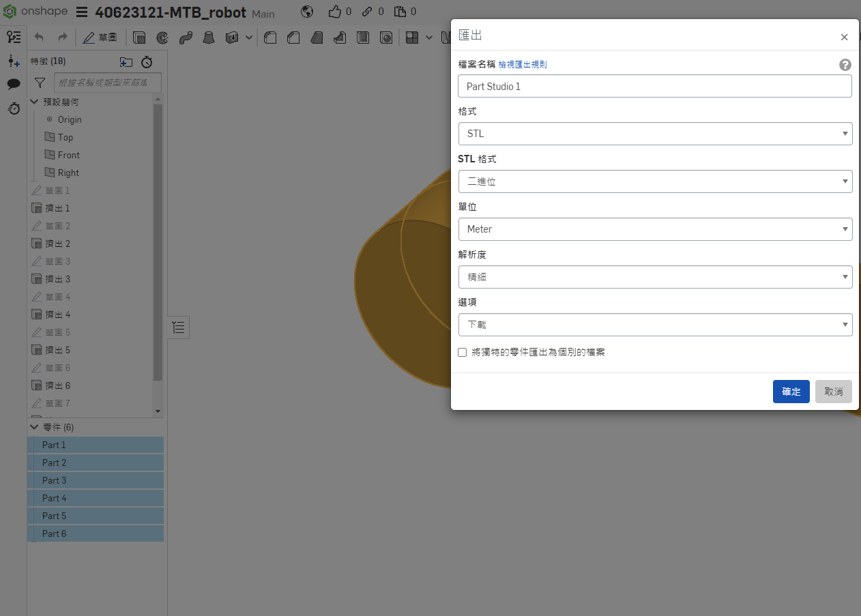Click the stopwatch icon in left sidebar
The height and width of the screenshot is (616, 861).
[x=14, y=108]
